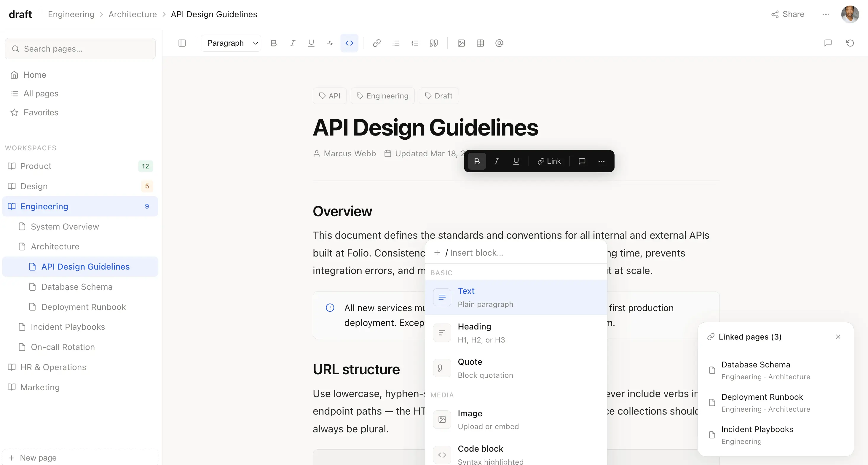Toggle strikethrough in the top toolbar
The width and height of the screenshot is (868, 465).
pos(330,43)
